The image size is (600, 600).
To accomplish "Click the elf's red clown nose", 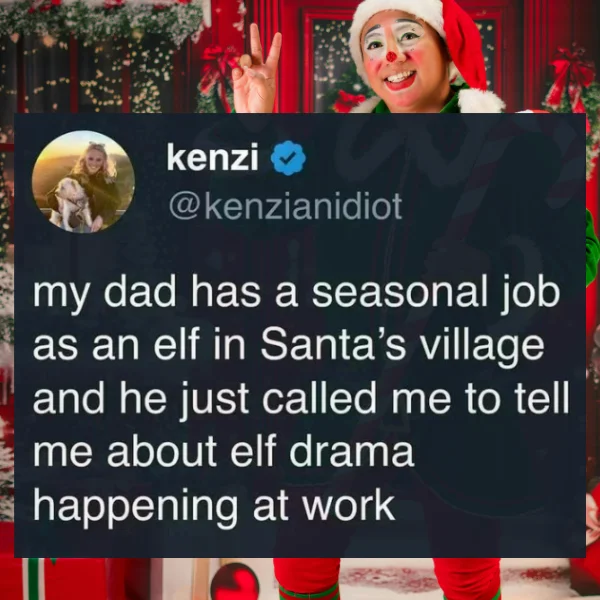I will [391, 56].
